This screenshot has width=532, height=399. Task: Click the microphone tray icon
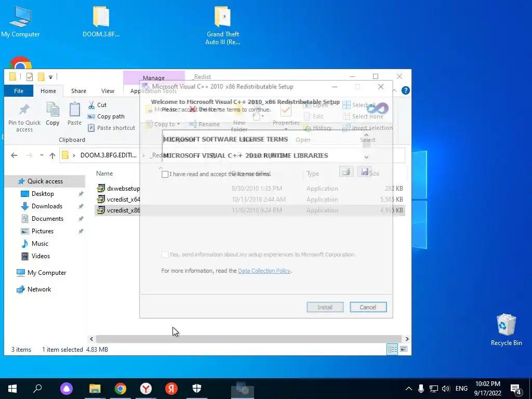pos(421,389)
